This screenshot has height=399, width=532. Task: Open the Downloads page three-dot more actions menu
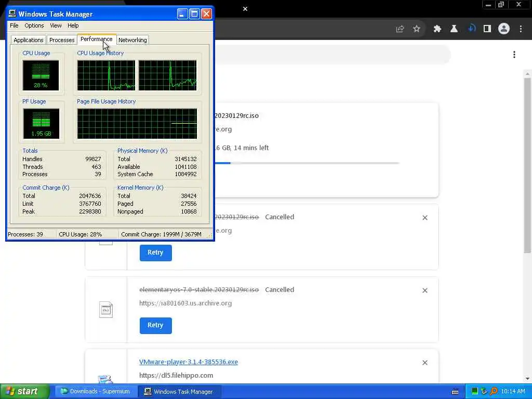pyautogui.click(x=514, y=55)
